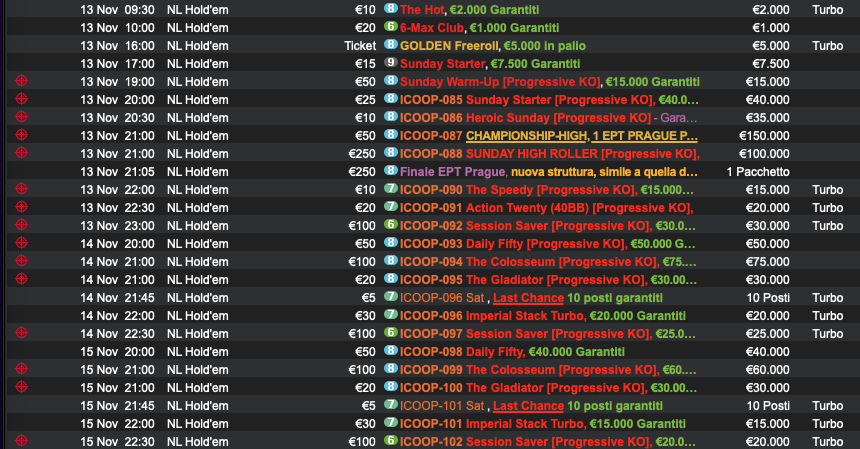This screenshot has width=860, height=449.
Task: Click €100.000 prize on ICOOP-088 row
Action: [x=764, y=154]
